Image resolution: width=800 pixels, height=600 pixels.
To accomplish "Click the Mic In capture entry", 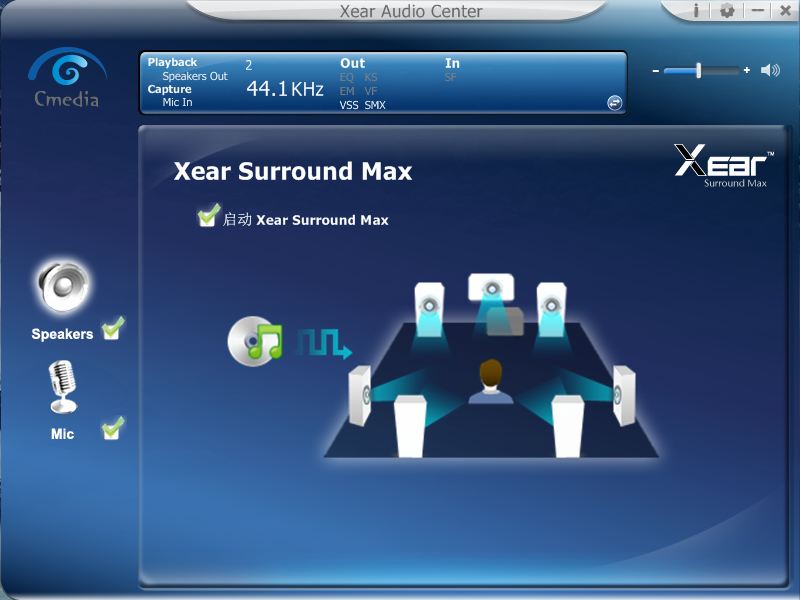I will 178,102.
